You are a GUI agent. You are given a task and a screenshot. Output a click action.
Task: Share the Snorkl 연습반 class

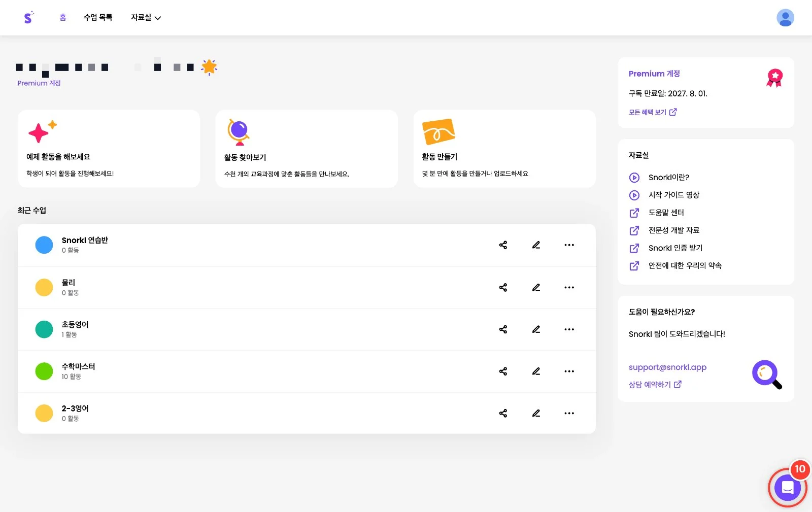pos(503,245)
